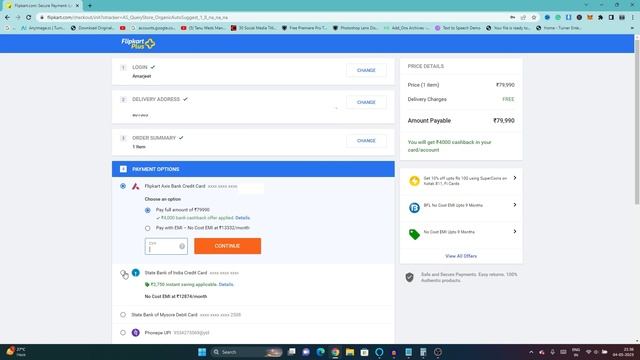Click the browser back arrow
Viewport: 640px width, 360px height.
7,18
